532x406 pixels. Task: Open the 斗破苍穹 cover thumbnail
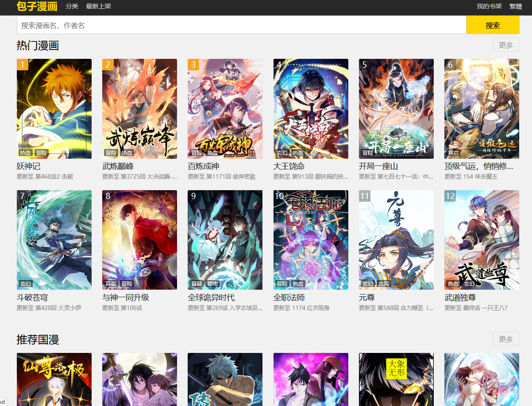point(54,240)
